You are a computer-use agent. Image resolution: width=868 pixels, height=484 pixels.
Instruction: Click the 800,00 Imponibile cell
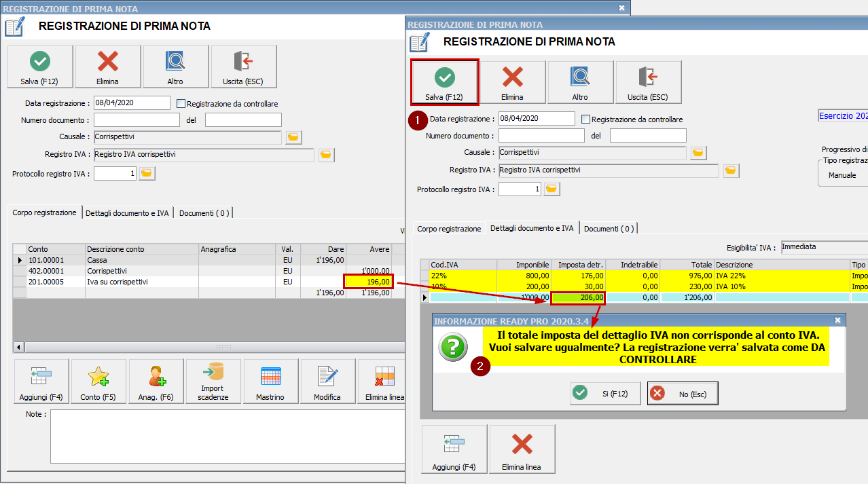524,276
